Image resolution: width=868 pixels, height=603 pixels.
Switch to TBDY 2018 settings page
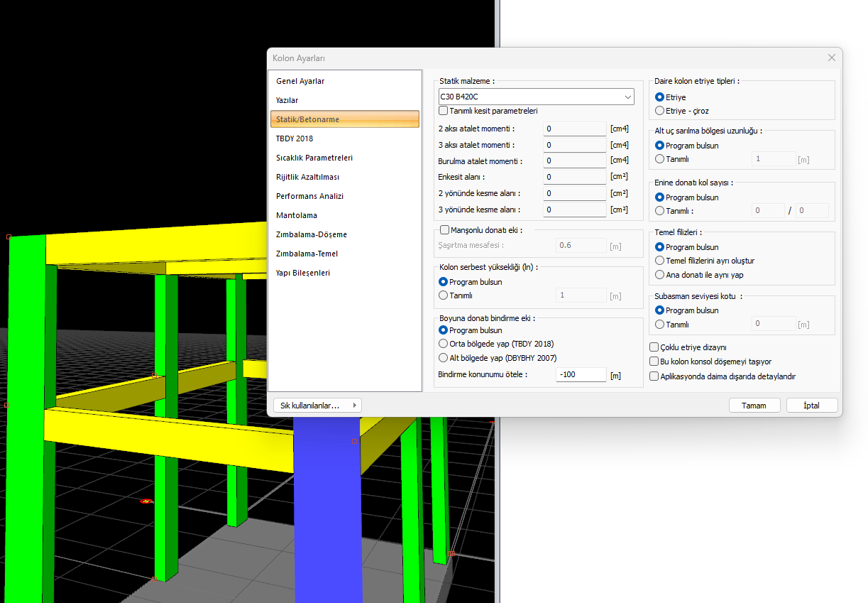[x=295, y=138]
